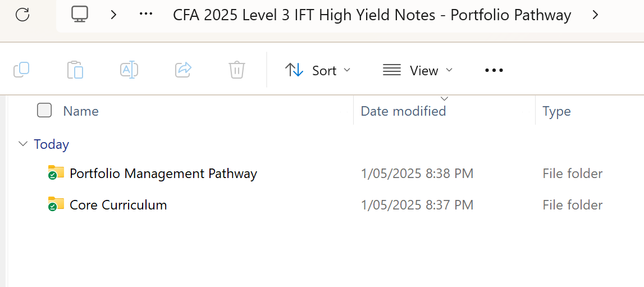
Task: Collapse the Today group
Action: point(23,144)
